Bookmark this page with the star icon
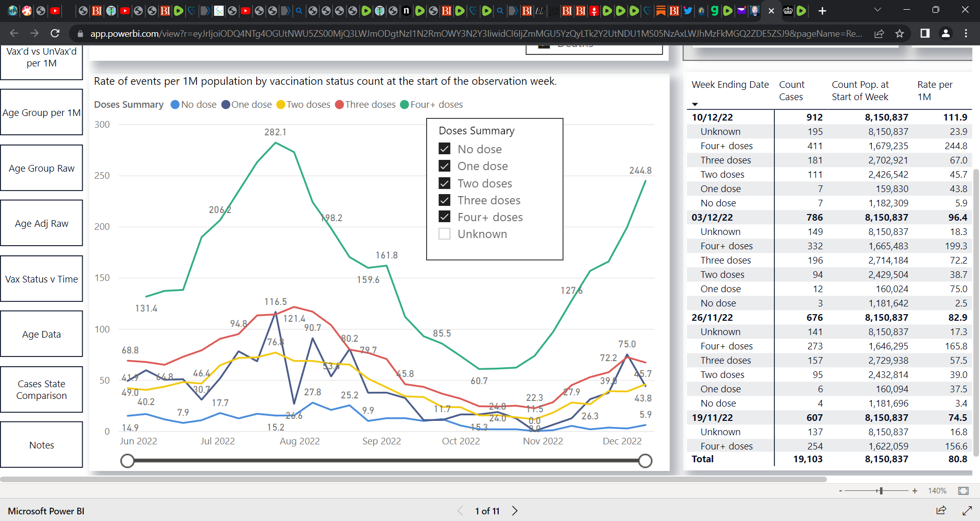 pyautogui.click(x=899, y=34)
